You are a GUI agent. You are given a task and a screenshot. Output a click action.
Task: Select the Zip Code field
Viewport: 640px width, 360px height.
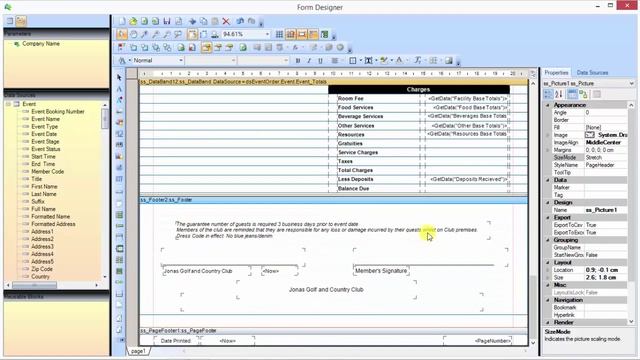point(42,269)
